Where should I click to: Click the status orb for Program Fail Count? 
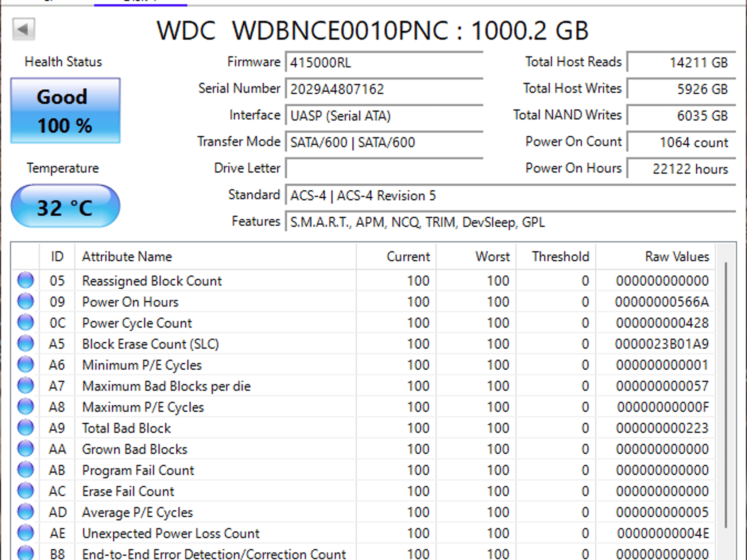(x=26, y=470)
